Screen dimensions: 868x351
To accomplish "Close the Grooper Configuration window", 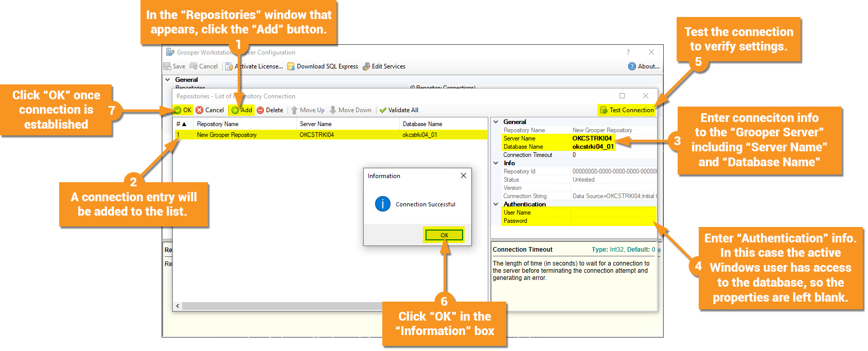I will pyautogui.click(x=651, y=52).
